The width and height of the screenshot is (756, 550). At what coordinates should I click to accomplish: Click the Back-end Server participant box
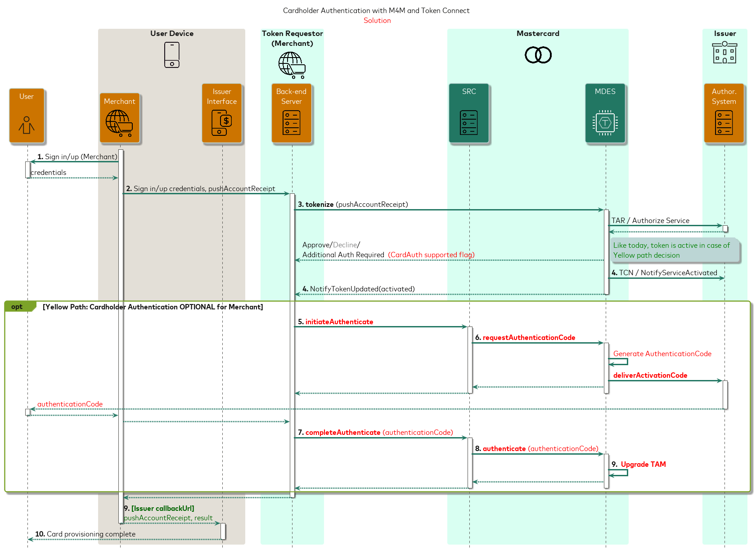292,113
